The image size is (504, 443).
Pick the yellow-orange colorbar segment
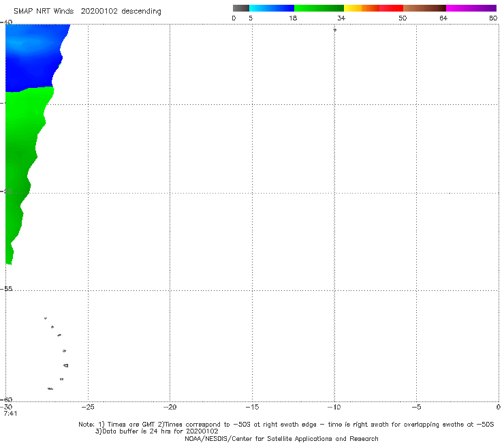click(x=362, y=8)
